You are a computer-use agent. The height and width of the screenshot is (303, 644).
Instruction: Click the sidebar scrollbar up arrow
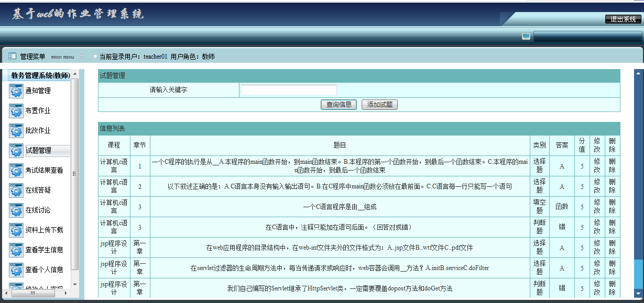74,74
